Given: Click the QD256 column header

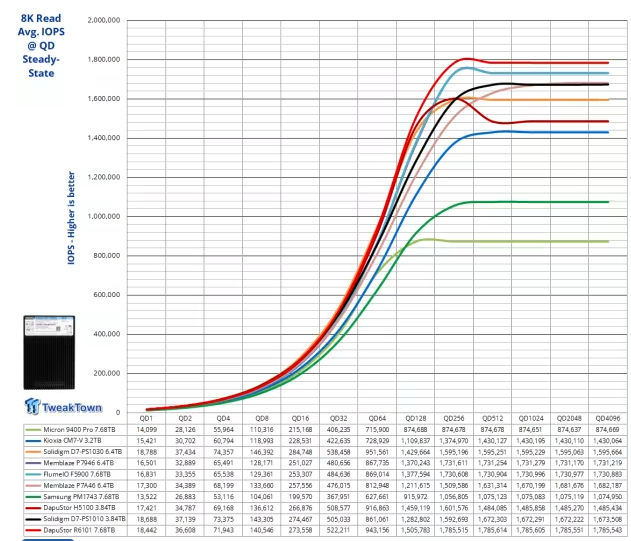Looking at the screenshot, I should tap(454, 419).
